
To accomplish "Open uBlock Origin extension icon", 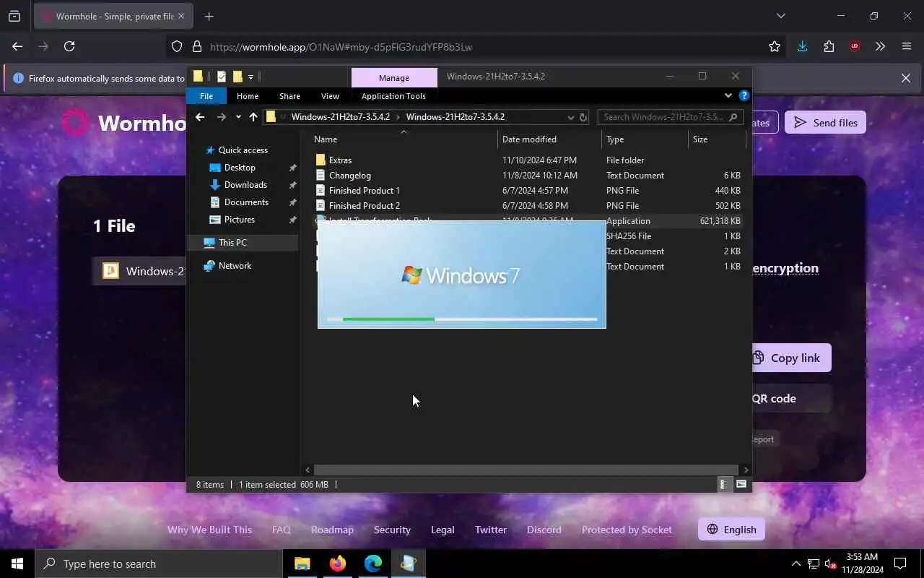I will click(855, 46).
